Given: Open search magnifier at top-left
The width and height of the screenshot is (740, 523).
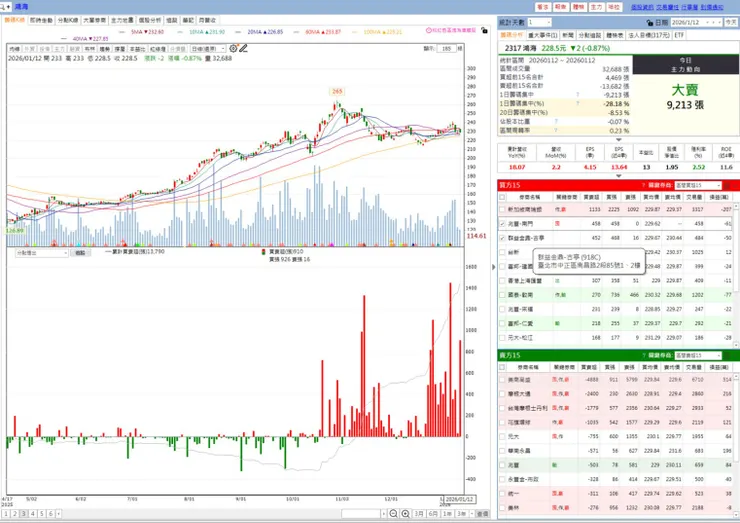Looking at the screenshot, I should [3, 7].
